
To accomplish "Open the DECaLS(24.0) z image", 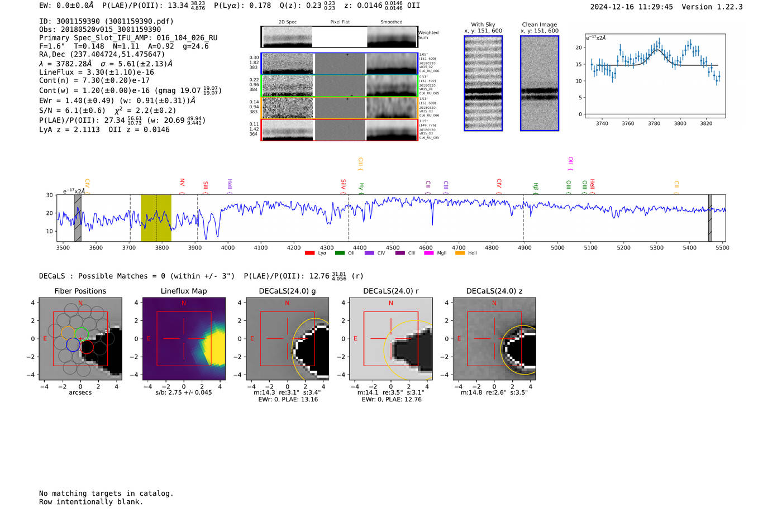I will pyautogui.click(x=494, y=339).
